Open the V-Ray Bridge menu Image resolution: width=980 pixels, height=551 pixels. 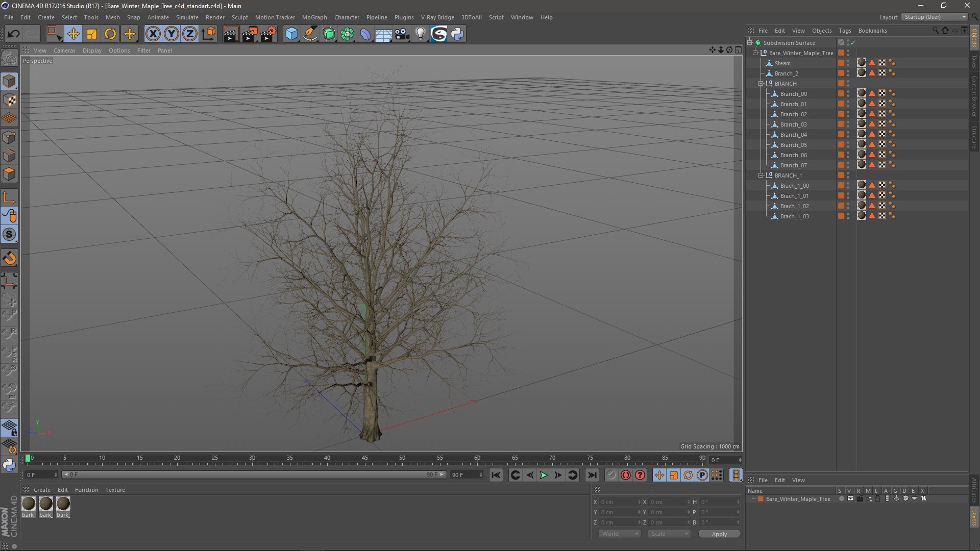coord(437,17)
